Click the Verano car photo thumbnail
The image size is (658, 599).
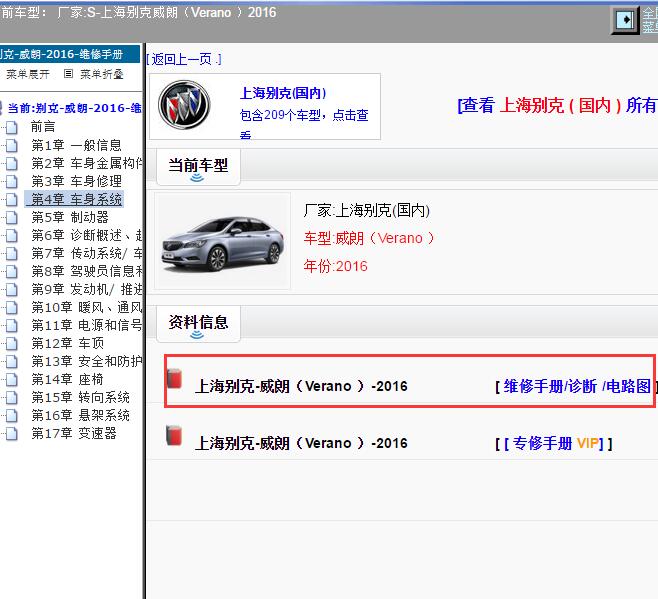click(222, 241)
